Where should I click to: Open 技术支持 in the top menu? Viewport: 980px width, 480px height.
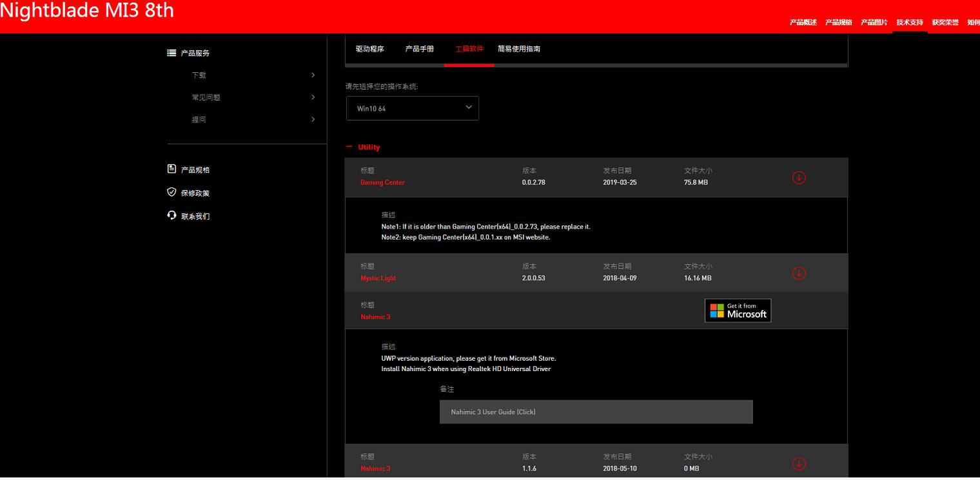click(x=910, y=21)
